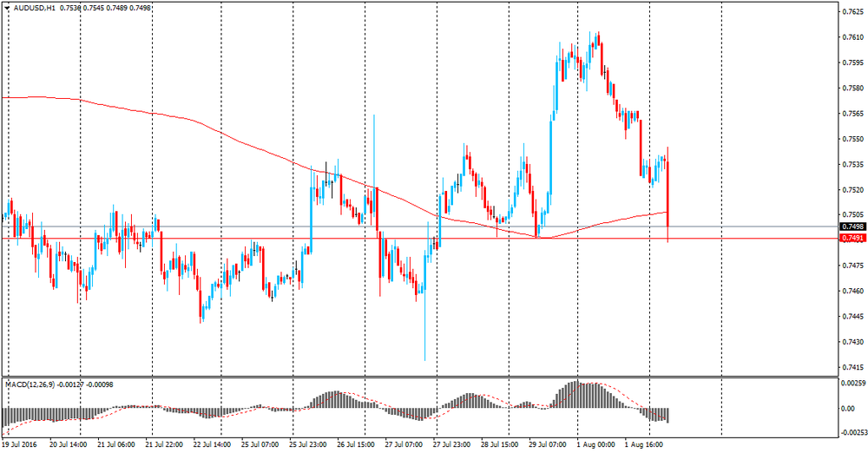This screenshot has height=453, width=868.
Task: Click the 1 Aug 00:00 time label
Action: coord(595,444)
